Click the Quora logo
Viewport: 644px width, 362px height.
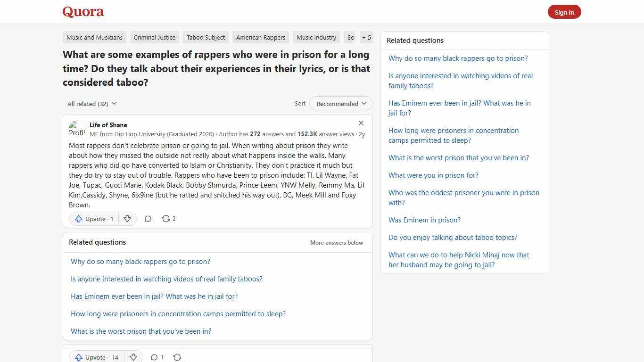coord(83,12)
